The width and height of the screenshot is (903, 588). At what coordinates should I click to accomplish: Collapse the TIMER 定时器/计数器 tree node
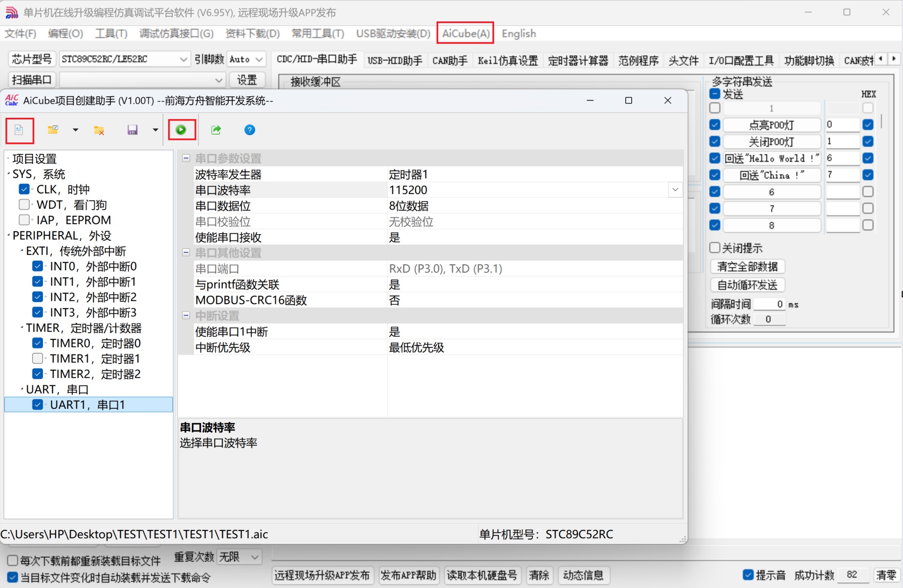[22, 328]
